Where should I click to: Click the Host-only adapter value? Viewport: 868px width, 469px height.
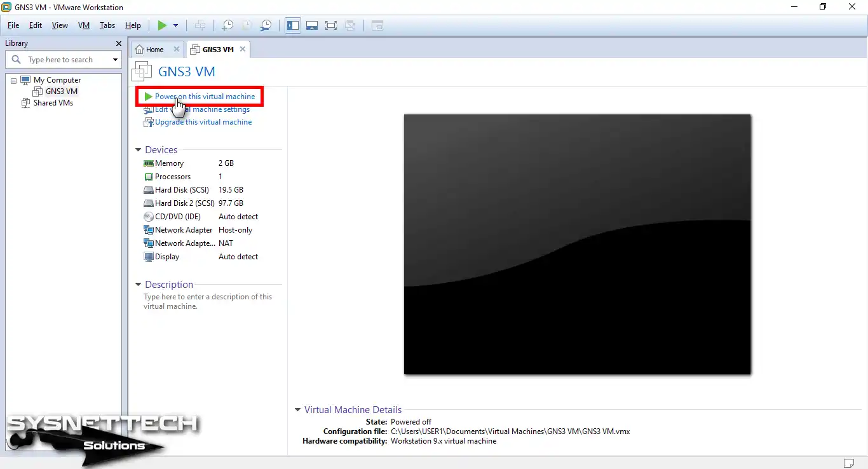click(235, 230)
